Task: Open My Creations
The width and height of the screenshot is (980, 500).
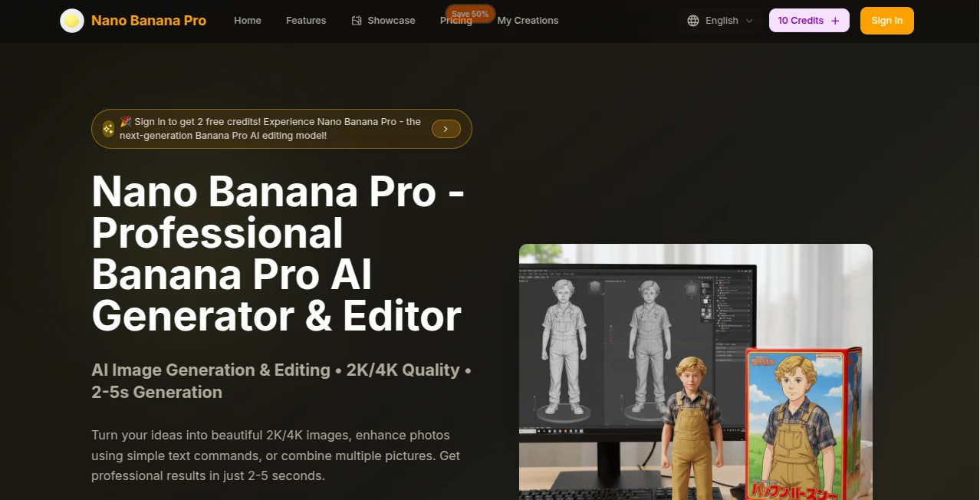Action: [527, 21]
